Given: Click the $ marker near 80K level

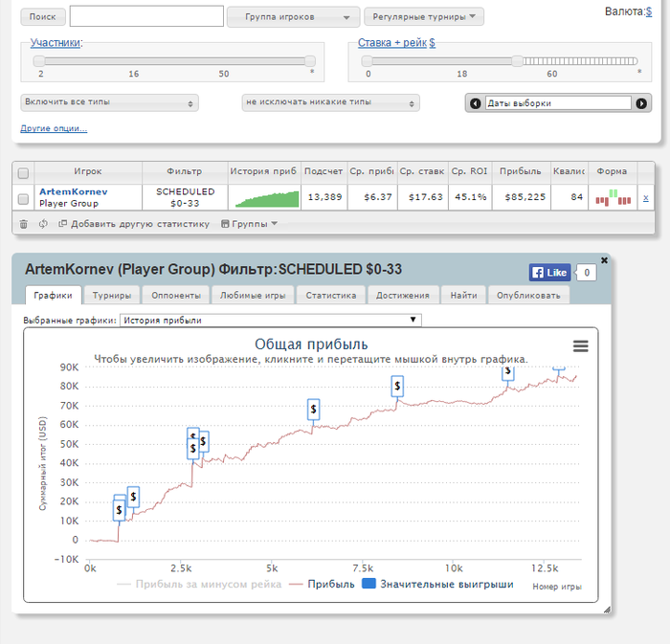Looking at the screenshot, I should 397,386.
